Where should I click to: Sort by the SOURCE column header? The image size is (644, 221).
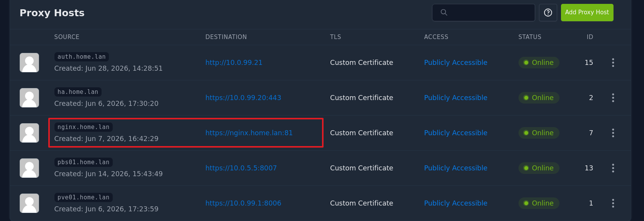(x=67, y=37)
